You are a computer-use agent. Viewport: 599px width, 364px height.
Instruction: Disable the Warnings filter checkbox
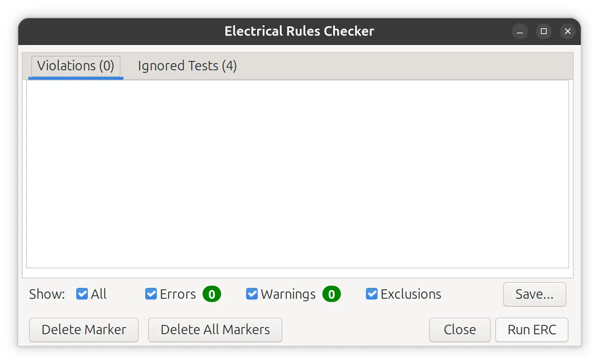click(252, 294)
